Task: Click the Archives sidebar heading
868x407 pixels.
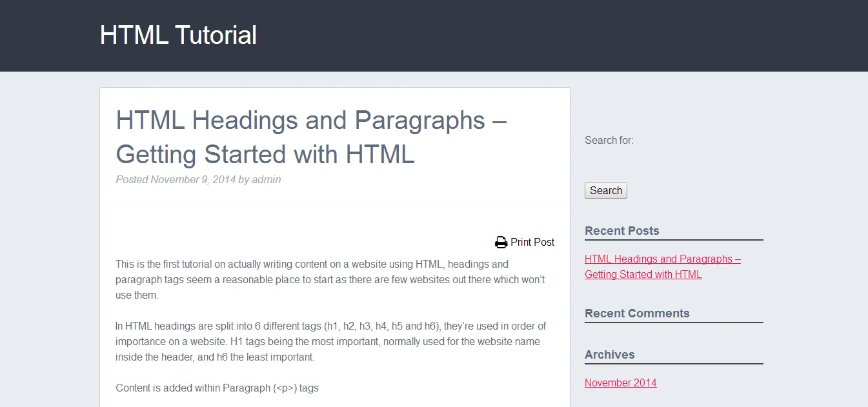Action: [x=610, y=354]
